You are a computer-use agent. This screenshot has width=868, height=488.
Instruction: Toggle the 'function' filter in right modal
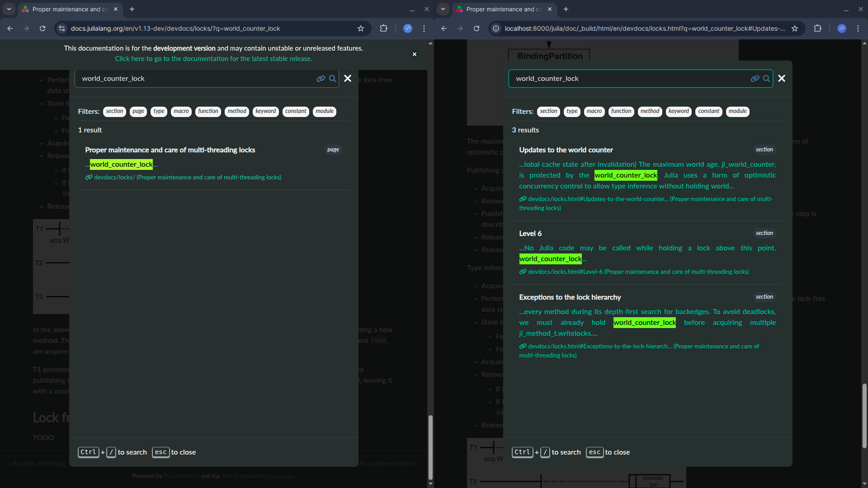(x=621, y=111)
